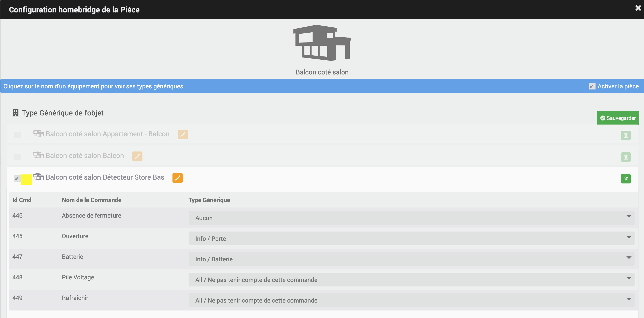The height and width of the screenshot is (318, 644).
Task: Click the Type Générique column header
Action: pos(209,200)
